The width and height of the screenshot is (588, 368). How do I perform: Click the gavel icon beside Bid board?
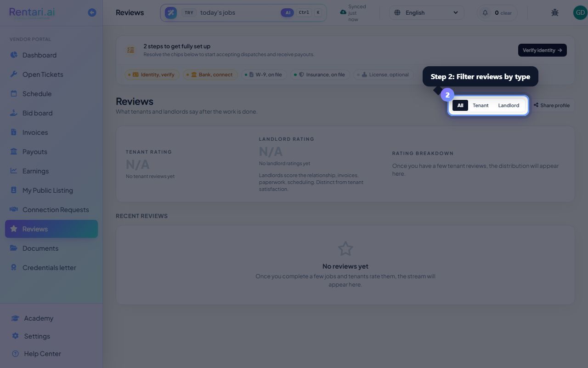14,113
